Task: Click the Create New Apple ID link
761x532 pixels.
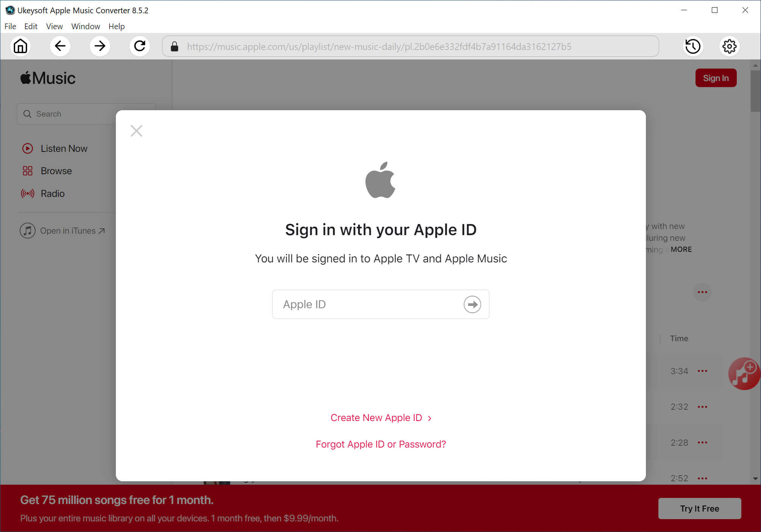Action: (380, 418)
